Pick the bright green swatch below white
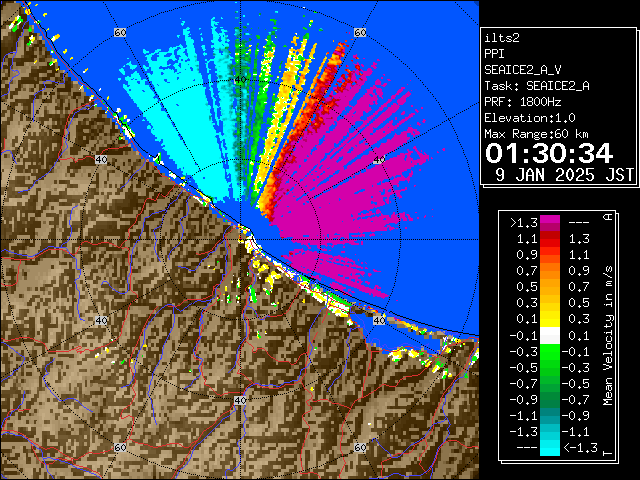 pyautogui.click(x=550, y=351)
